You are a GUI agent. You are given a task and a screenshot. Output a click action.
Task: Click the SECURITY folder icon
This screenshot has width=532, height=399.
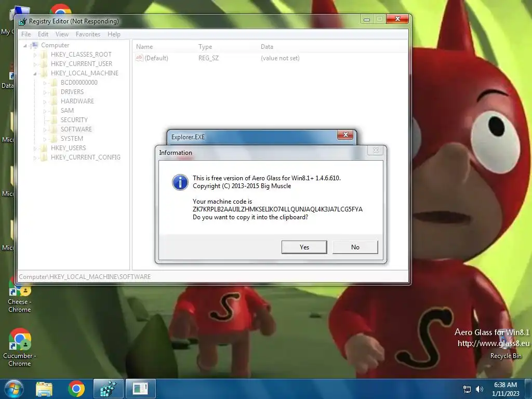point(54,120)
